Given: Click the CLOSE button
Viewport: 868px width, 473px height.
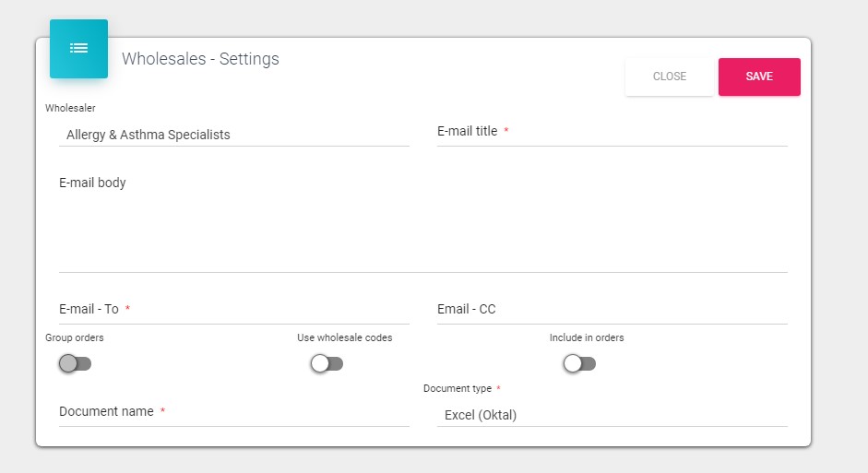Looking at the screenshot, I should point(669,77).
